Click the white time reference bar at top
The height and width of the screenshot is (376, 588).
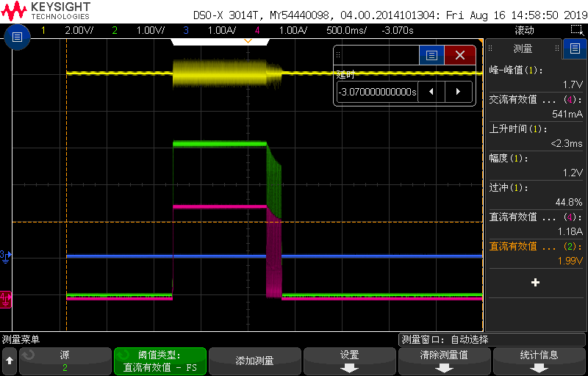click(x=220, y=42)
